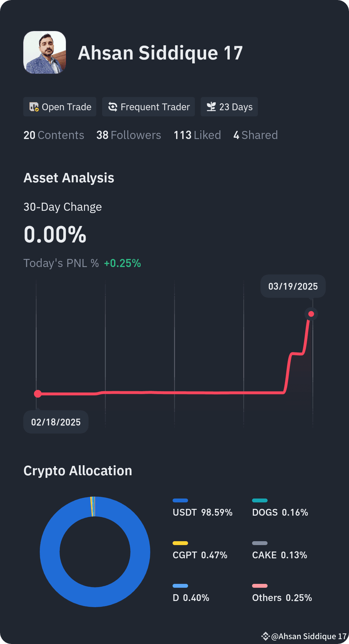Click the chart endpoint marker on the PNL line
The image size is (349, 644).
point(311,313)
